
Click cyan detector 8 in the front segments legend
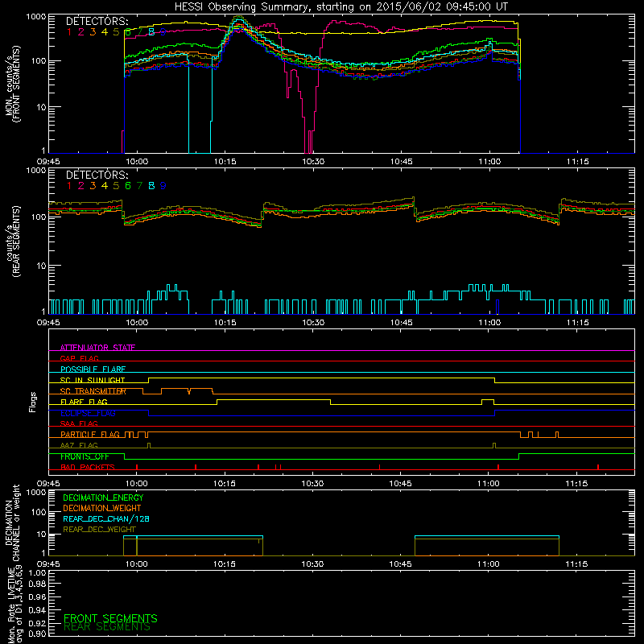[151, 32]
